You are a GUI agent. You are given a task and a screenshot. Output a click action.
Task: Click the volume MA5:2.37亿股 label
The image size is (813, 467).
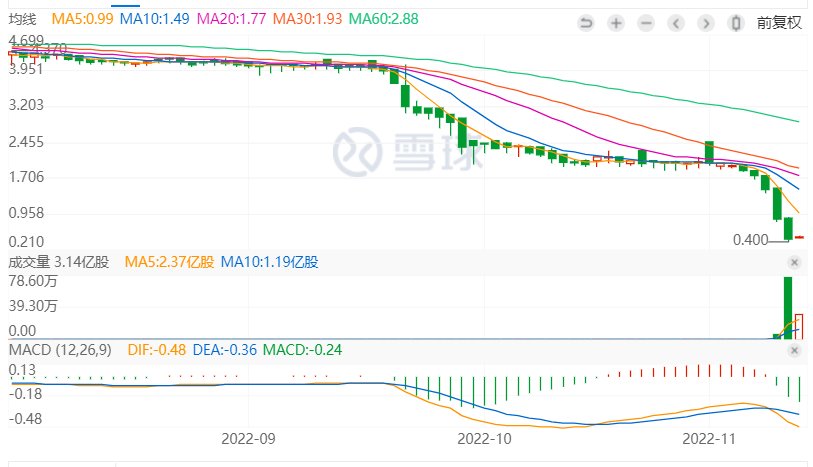point(170,262)
